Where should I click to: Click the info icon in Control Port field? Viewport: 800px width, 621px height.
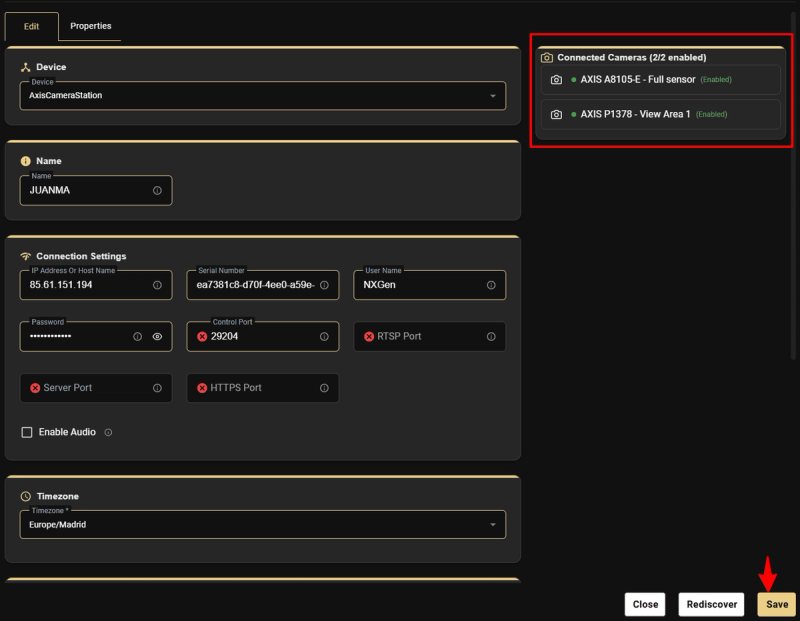324,337
